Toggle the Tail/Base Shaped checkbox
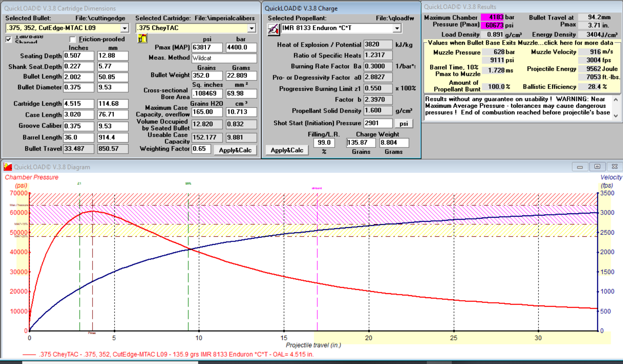The width and height of the screenshot is (623, 364). [x=9, y=39]
